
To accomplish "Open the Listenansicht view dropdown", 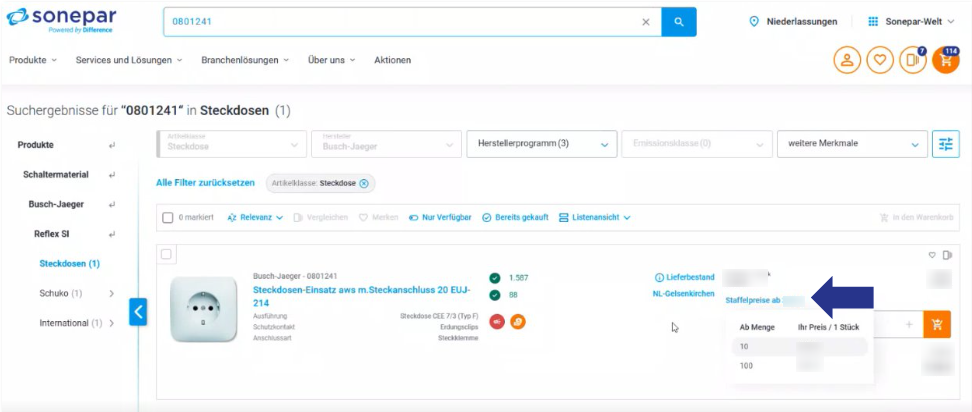I will pyautogui.click(x=595, y=217).
